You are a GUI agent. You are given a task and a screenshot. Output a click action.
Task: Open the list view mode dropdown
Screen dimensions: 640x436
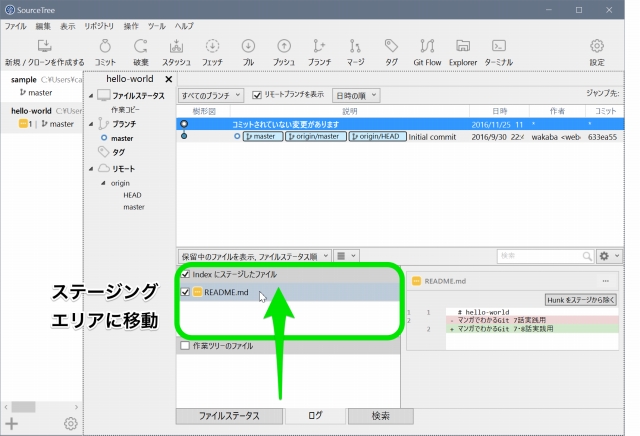click(346, 256)
